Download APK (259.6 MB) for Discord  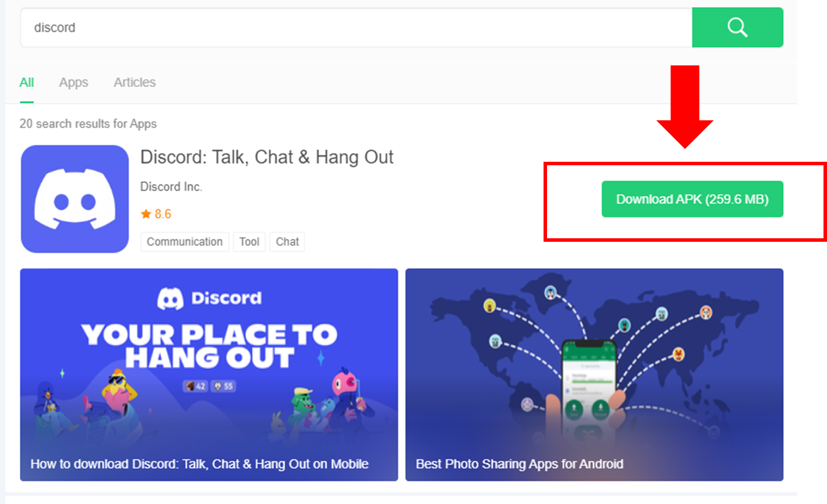tap(693, 199)
